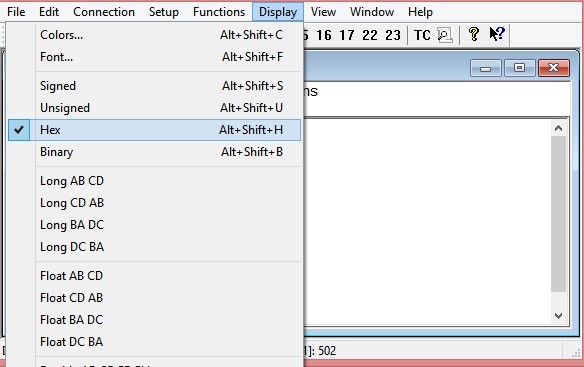
Task: Select Long CD AB format
Action: click(x=154, y=203)
